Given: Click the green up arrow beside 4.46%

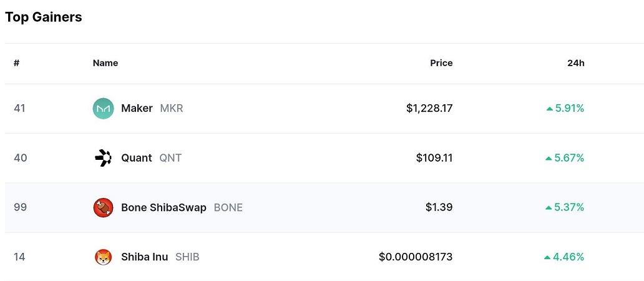Looking at the screenshot, I should point(547,257).
